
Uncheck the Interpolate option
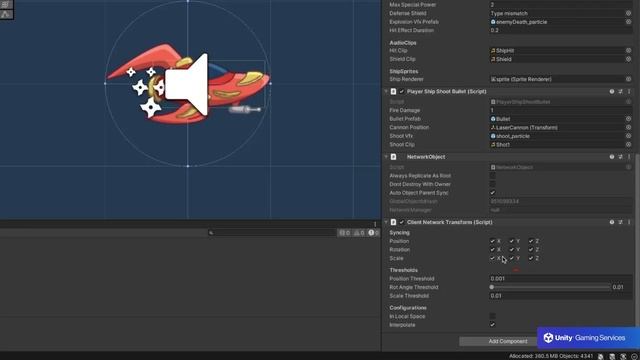click(493, 324)
